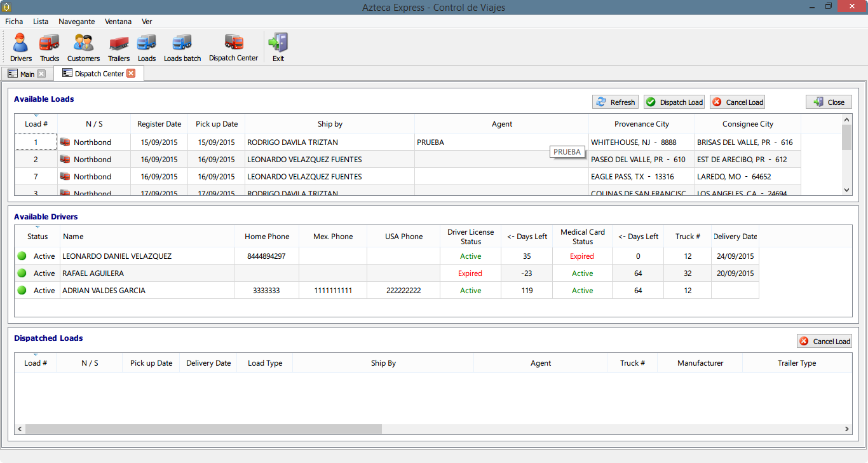Open Customers from the toolbar
The image size is (868, 463).
click(83, 48)
